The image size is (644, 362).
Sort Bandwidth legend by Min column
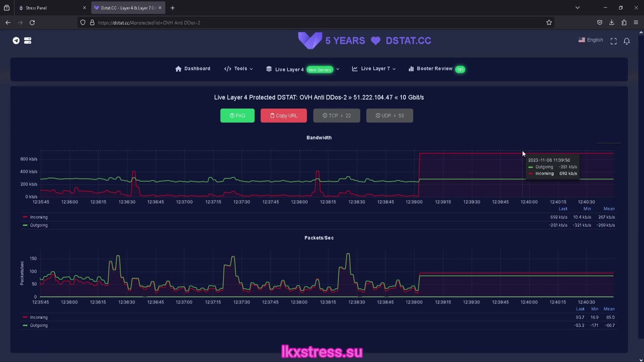click(587, 209)
